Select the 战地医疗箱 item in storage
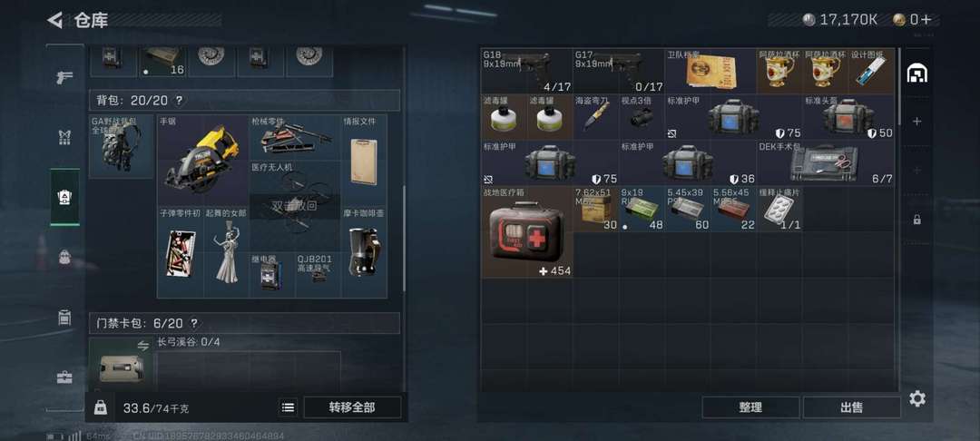 click(x=527, y=231)
